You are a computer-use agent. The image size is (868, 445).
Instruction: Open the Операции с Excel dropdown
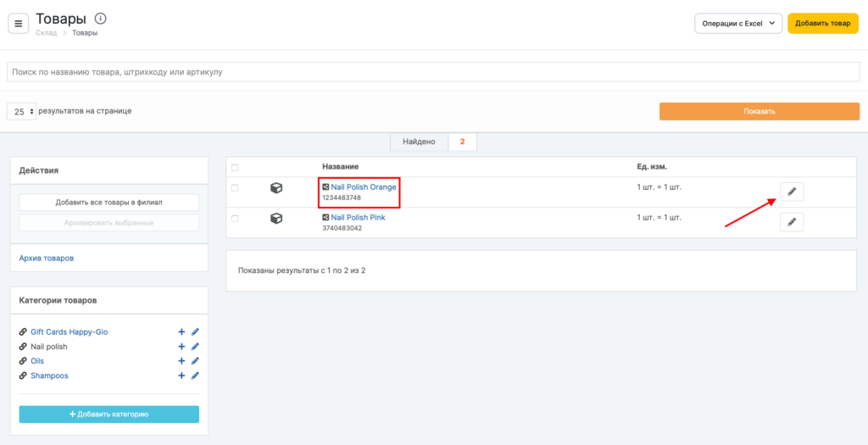point(737,24)
